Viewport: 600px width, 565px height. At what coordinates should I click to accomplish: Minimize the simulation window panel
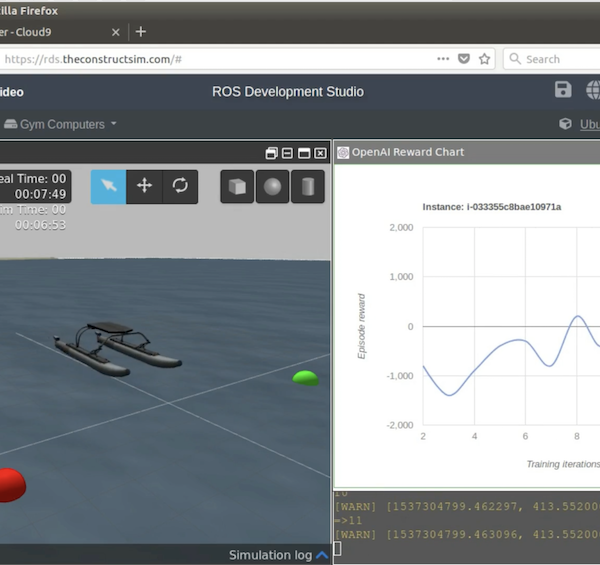(x=287, y=153)
